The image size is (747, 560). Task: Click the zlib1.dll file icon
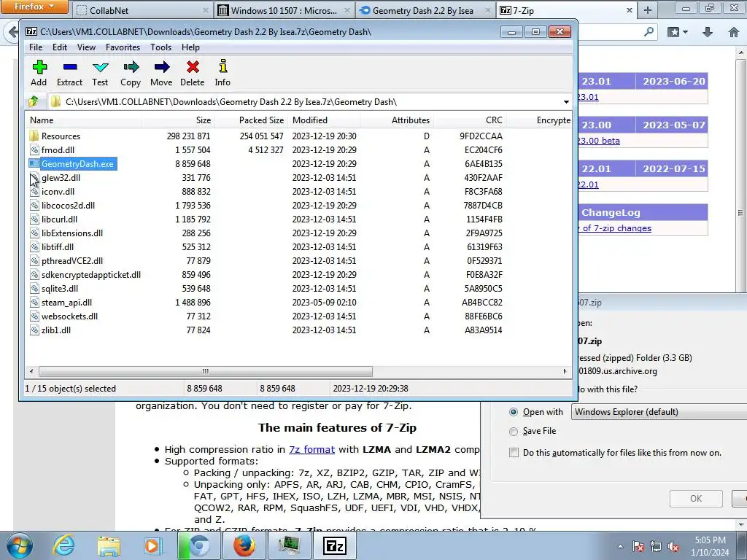click(x=34, y=330)
